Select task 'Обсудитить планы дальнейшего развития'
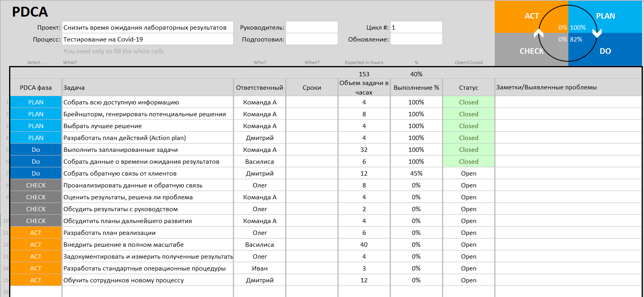Screen dimensions: 644x297 148,221
